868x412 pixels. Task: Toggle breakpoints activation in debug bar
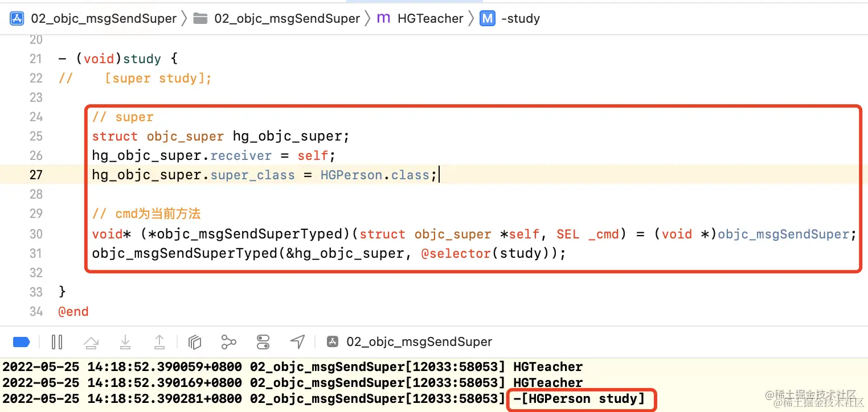tap(21, 341)
